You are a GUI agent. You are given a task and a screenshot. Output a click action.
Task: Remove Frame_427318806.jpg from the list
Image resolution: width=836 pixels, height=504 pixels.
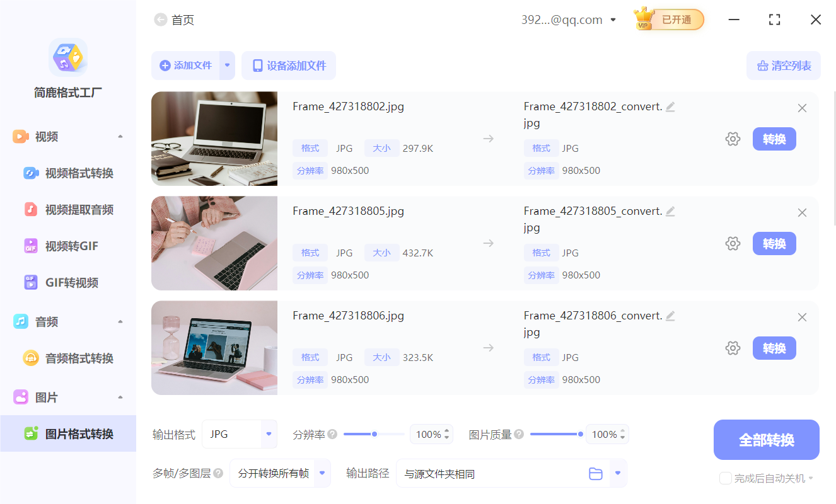coord(802,317)
